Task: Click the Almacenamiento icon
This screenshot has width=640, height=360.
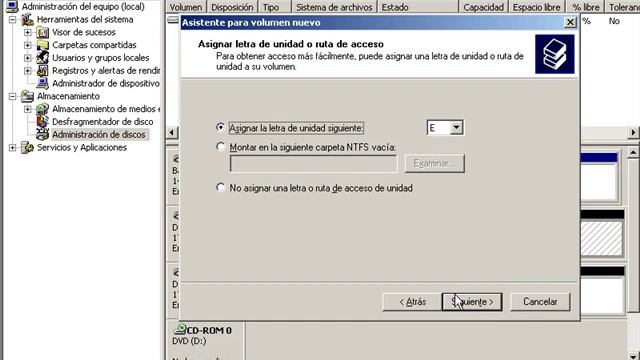Action: click(x=27, y=96)
